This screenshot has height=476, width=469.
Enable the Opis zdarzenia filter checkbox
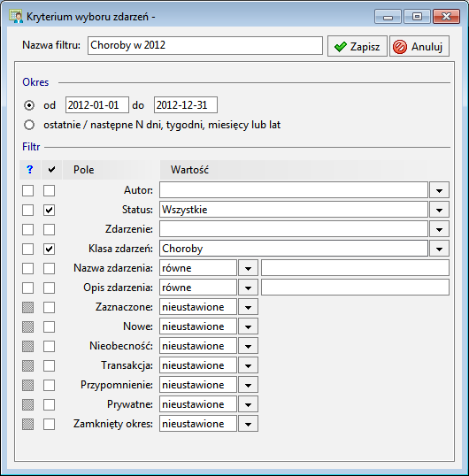point(50,288)
